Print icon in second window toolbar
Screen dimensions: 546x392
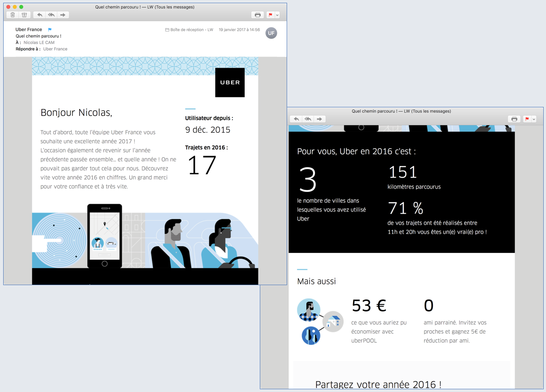[514, 119]
